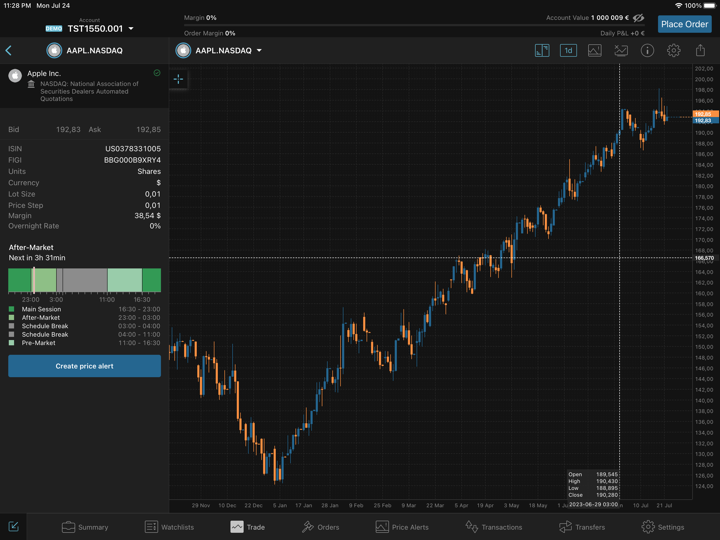
Task: Toggle the crosshair tool on chart
Action: tap(179, 79)
